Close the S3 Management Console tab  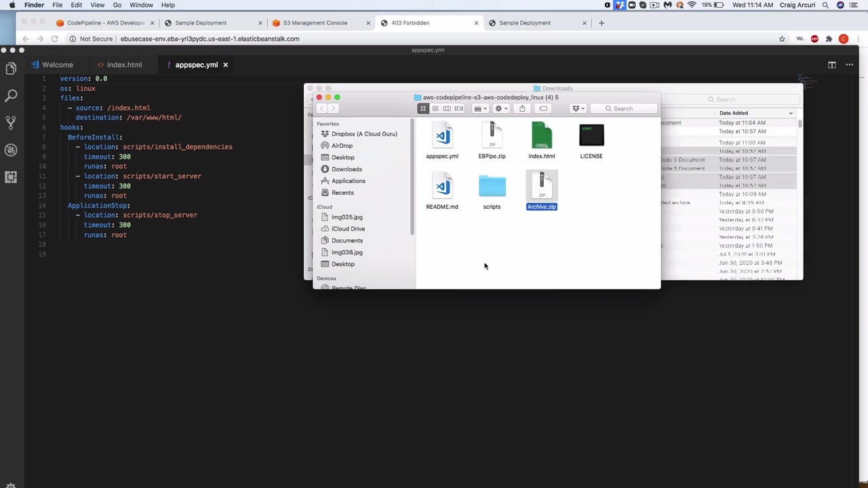point(368,23)
